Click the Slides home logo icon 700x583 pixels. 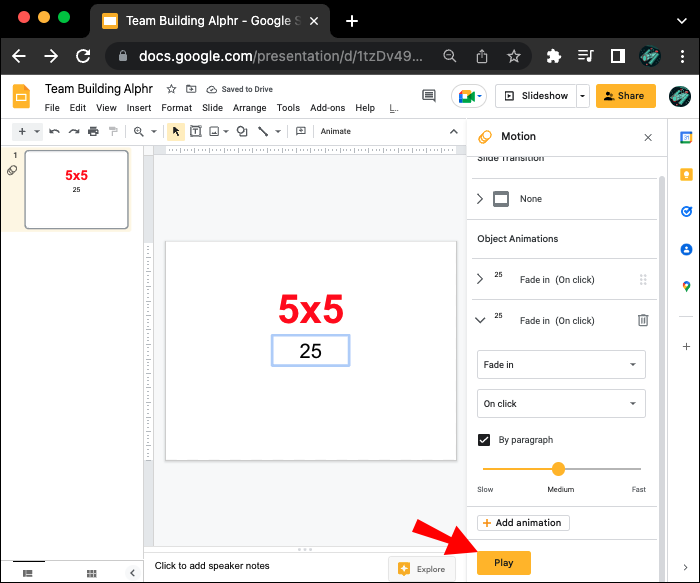click(x=21, y=96)
